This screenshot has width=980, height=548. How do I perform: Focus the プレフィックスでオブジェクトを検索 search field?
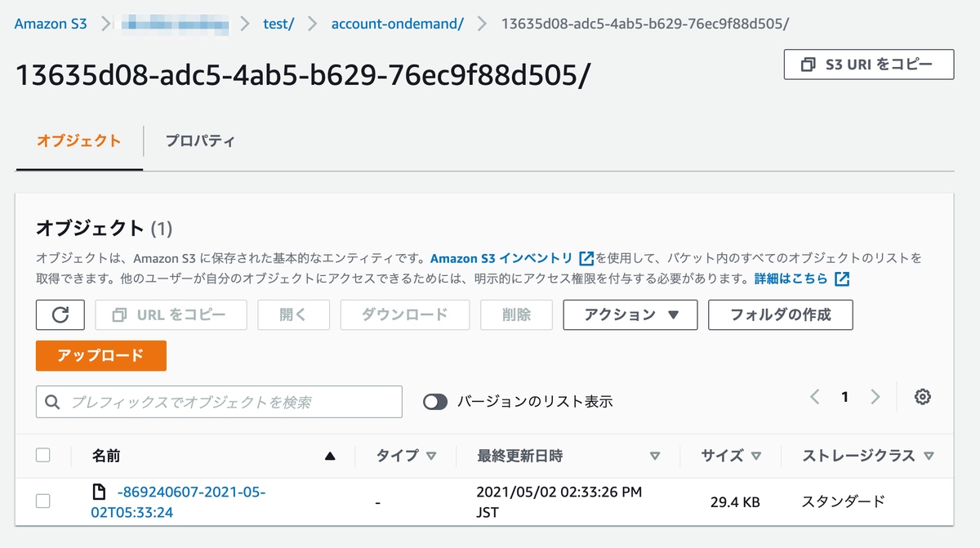219,402
